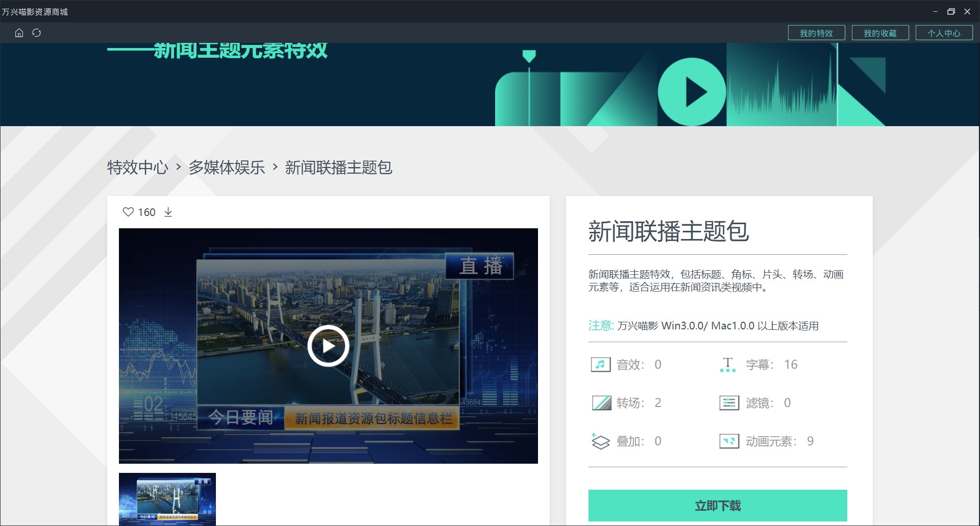This screenshot has height=526, width=980.
Task: Click the 滤镜 filter icon
Action: [729, 403]
